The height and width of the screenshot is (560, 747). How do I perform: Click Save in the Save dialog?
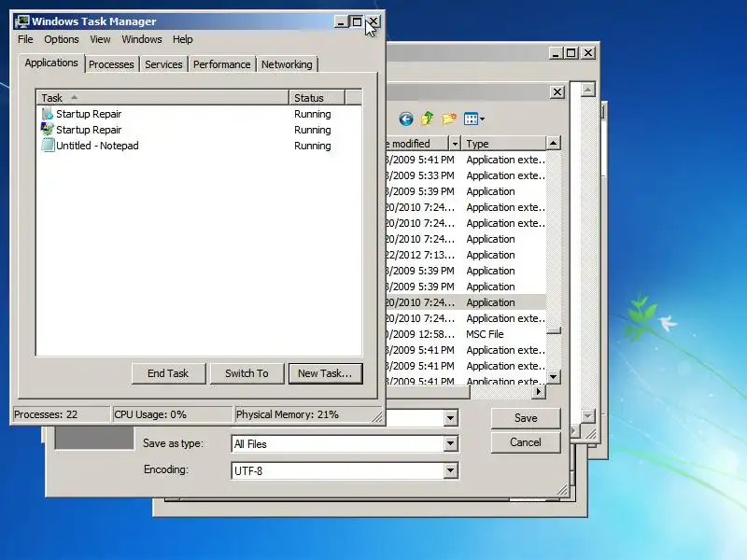[x=526, y=418]
